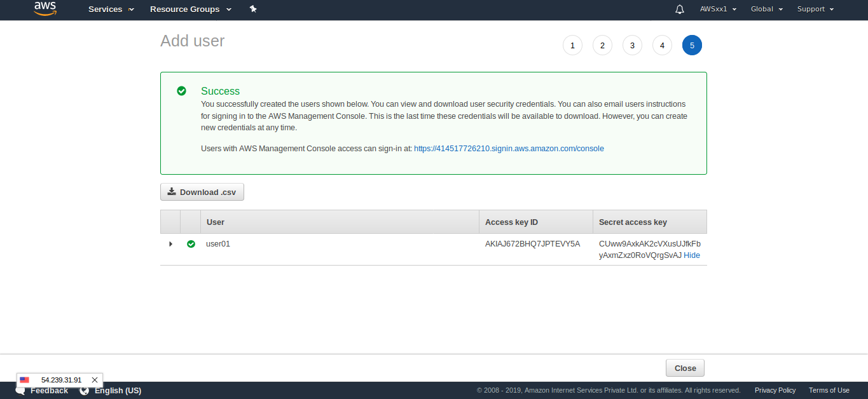This screenshot has height=399, width=868.
Task: Open the Resource Groups dropdown
Action: click(x=191, y=10)
